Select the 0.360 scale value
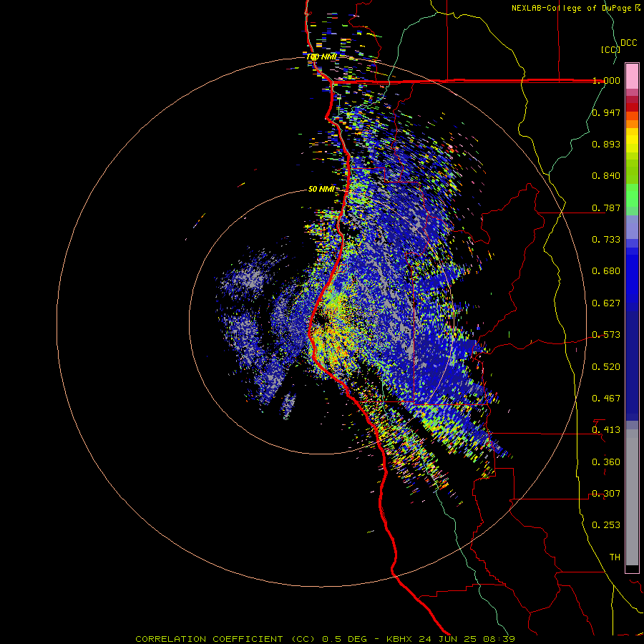This screenshot has height=644, width=644. pyautogui.click(x=606, y=462)
